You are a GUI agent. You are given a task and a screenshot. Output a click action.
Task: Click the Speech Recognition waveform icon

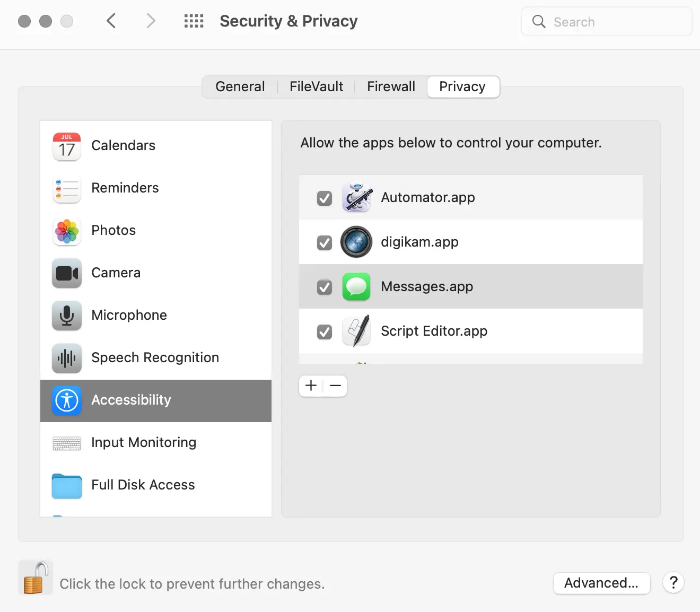[x=67, y=358]
